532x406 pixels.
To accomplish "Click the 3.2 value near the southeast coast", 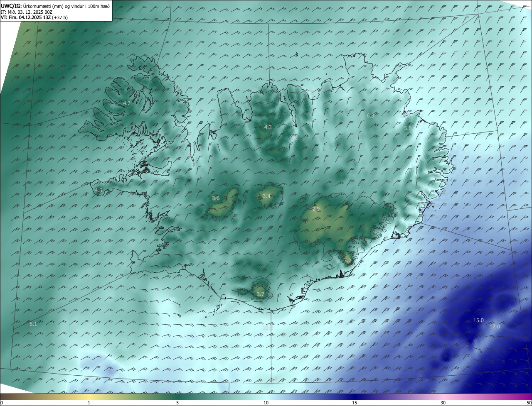I will [x=347, y=261].
